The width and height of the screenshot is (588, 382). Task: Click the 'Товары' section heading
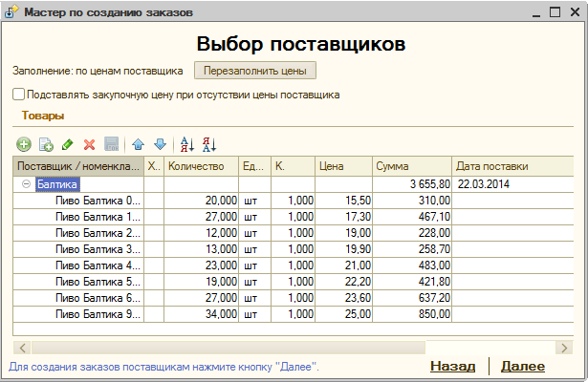pyautogui.click(x=43, y=116)
